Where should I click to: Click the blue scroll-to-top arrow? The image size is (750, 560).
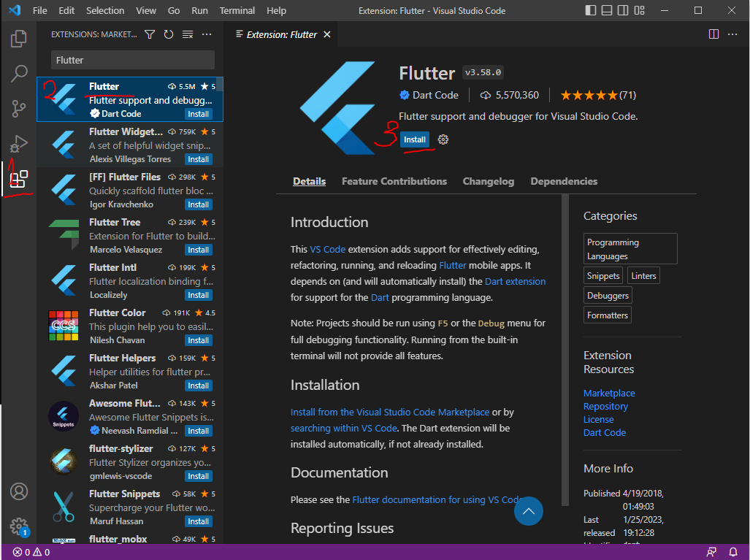pos(528,511)
